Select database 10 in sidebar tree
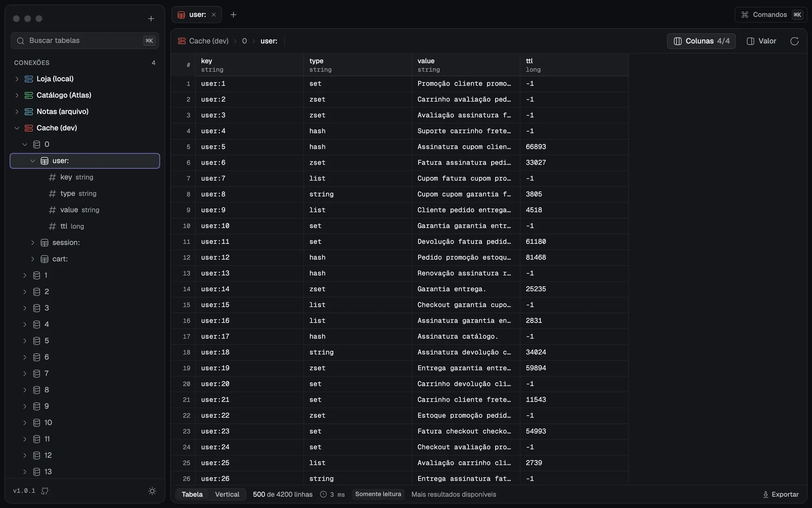Viewport: 812px width, 508px height. point(85,423)
